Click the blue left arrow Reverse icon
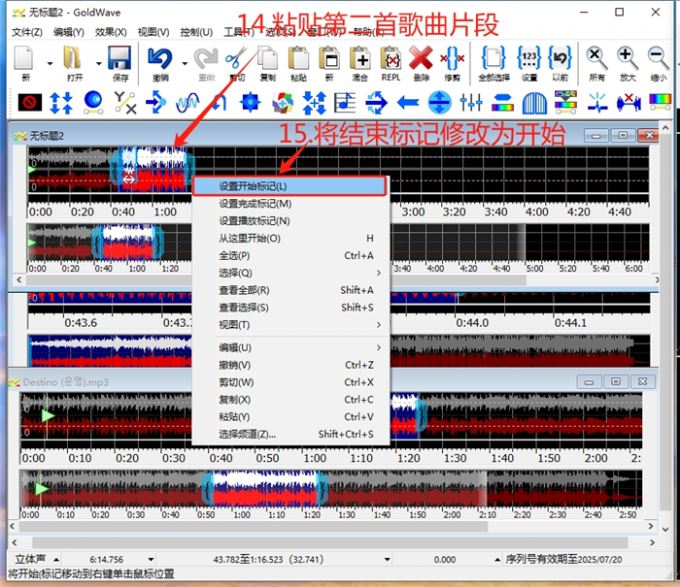The height and width of the screenshot is (587, 680). pyautogui.click(x=408, y=103)
